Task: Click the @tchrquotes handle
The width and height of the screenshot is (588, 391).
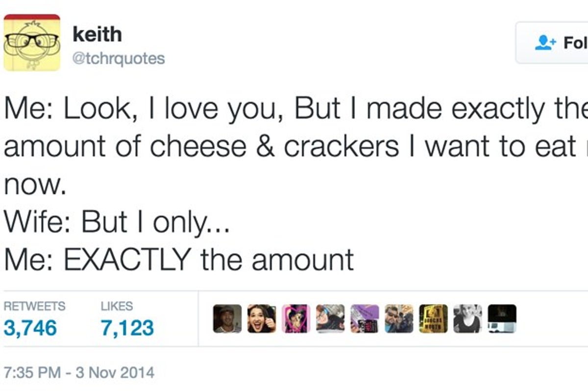Action: 119,57
